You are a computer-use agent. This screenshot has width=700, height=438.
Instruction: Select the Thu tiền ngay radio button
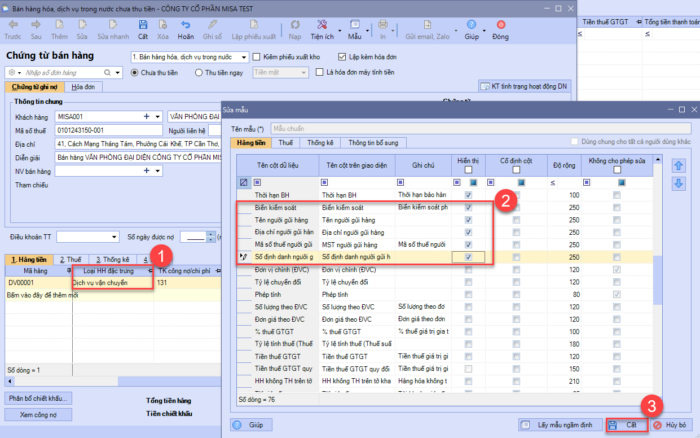point(198,73)
